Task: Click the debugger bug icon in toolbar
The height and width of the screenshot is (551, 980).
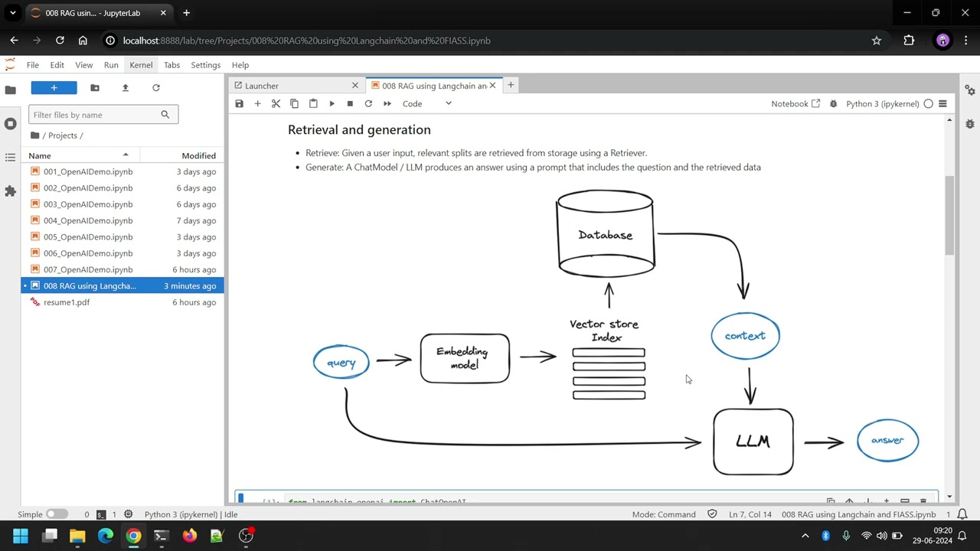Action: (834, 103)
